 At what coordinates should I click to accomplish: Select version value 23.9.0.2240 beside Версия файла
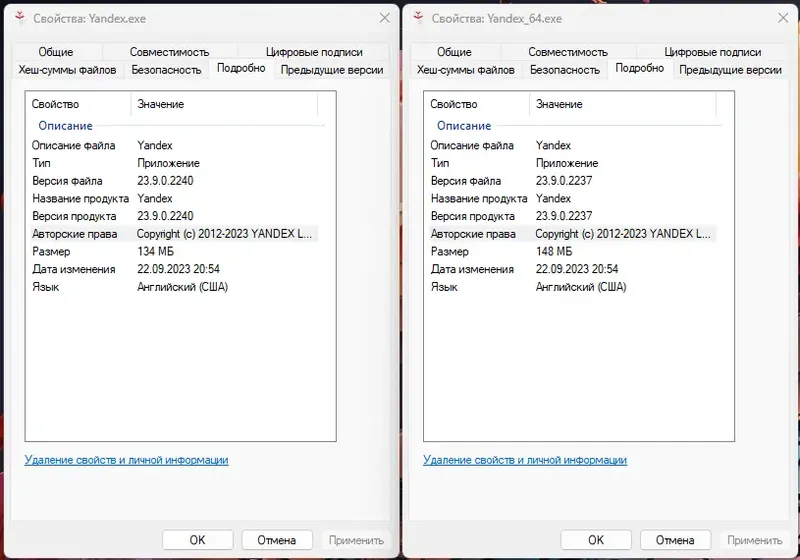coord(165,181)
